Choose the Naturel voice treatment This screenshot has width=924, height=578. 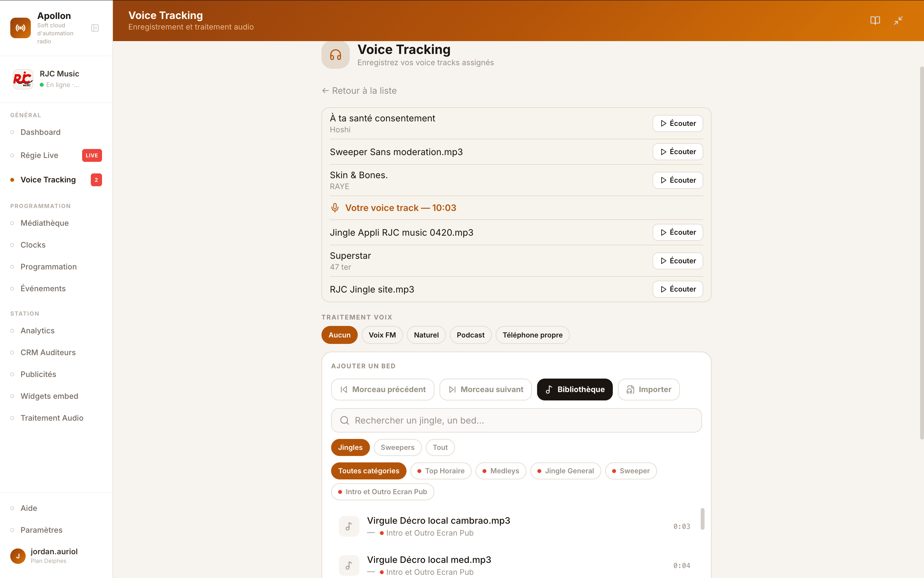click(426, 335)
